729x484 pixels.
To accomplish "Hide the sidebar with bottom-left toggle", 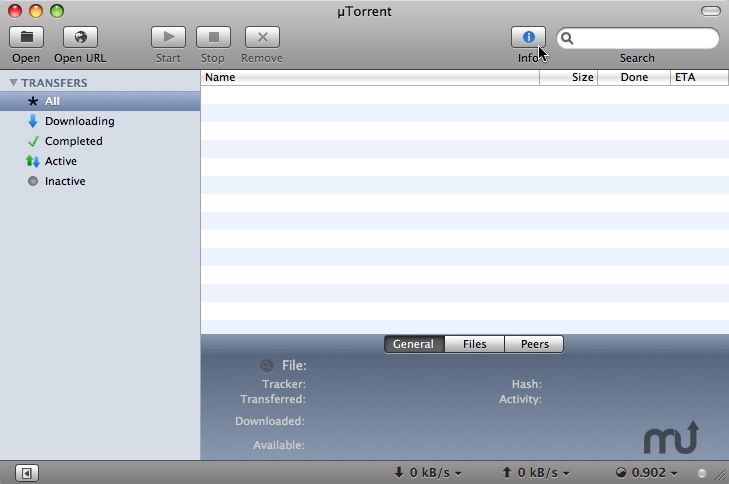I will coord(27,473).
